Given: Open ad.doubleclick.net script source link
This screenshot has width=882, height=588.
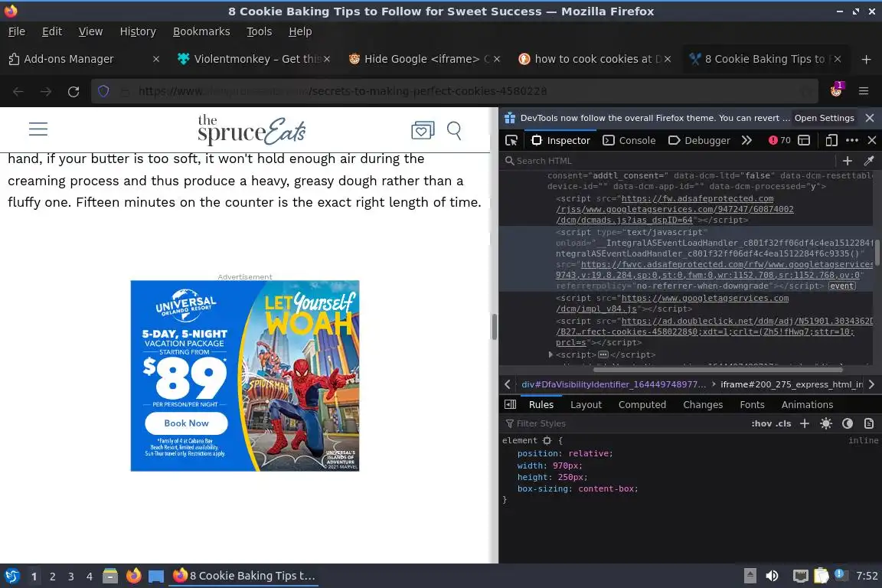Looking at the screenshot, I should coord(714,332).
